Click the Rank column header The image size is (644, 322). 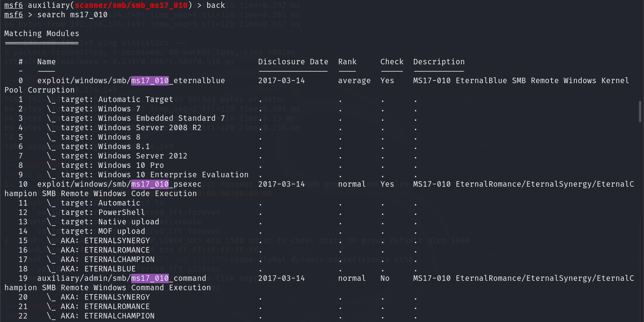(x=347, y=62)
